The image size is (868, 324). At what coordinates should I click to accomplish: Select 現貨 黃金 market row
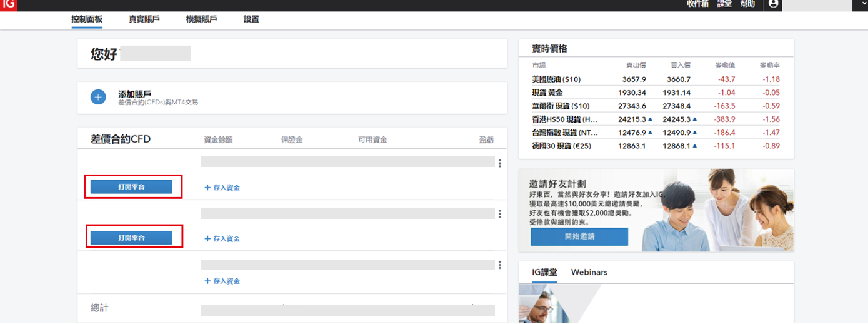point(656,93)
